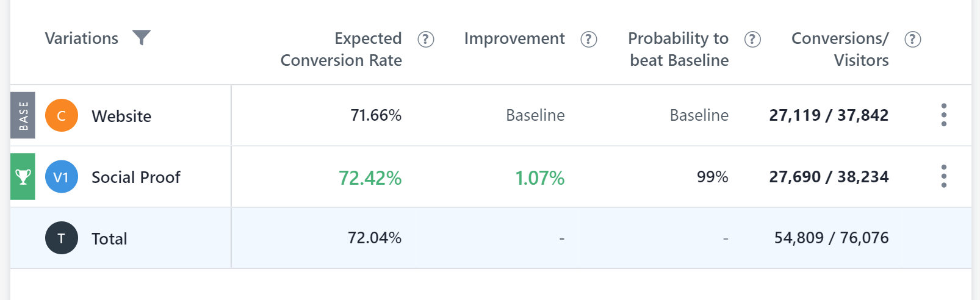Screen dimensions: 980x300
Task: Click the 27,690 / 38,234 conversions value
Action: [x=829, y=177]
